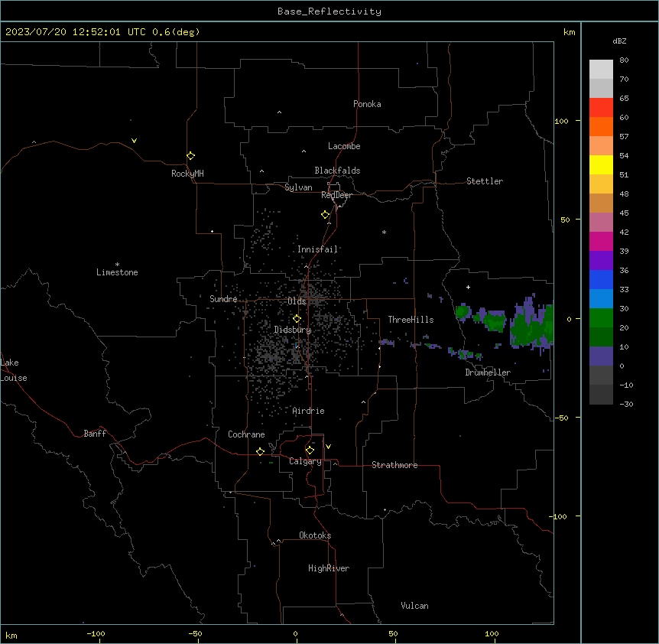The image size is (659, 644).
Task: Click the yellow diamond marker above RockyMH
Action: tap(190, 155)
